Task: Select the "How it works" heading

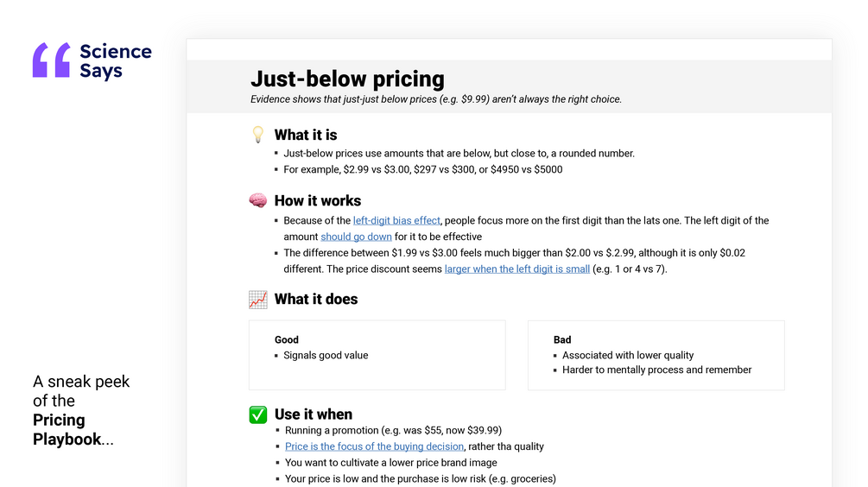Action: click(x=318, y=200)
